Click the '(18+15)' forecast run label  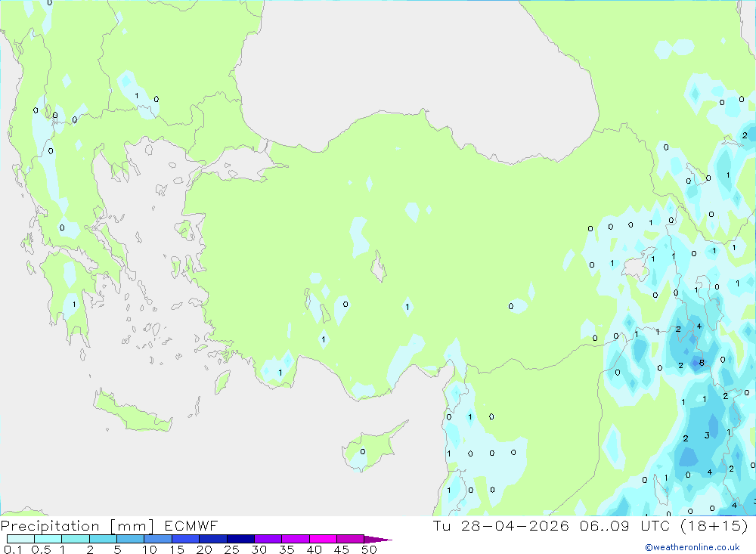click(714, 526)
